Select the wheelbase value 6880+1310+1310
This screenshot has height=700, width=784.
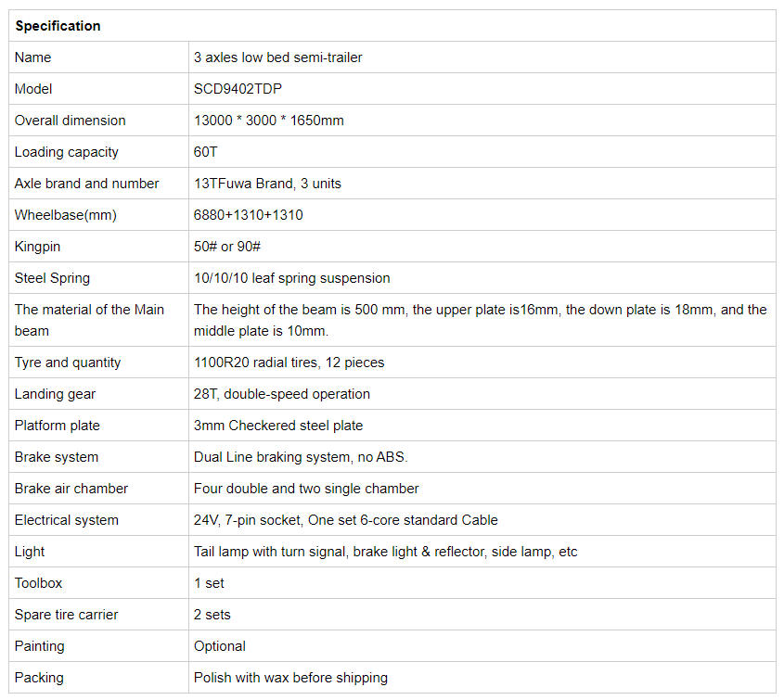[248, 215]
